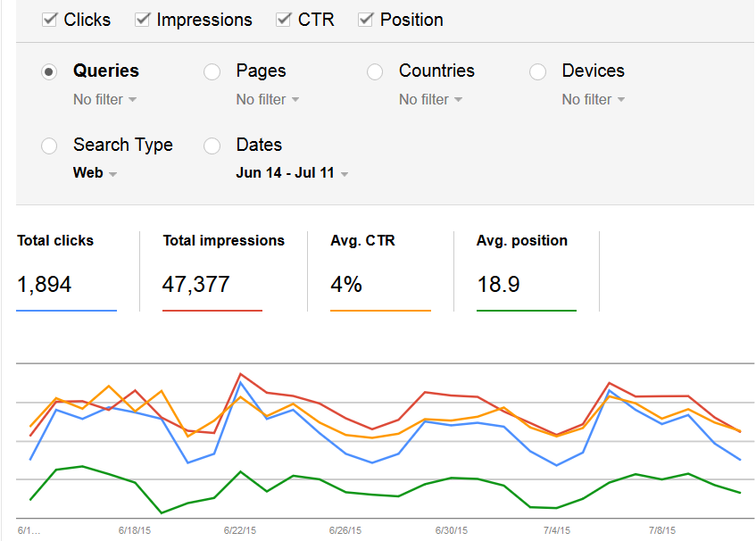Open the Countries No filter dropdown
Screen dimensions: 756x541
point(430,100)
